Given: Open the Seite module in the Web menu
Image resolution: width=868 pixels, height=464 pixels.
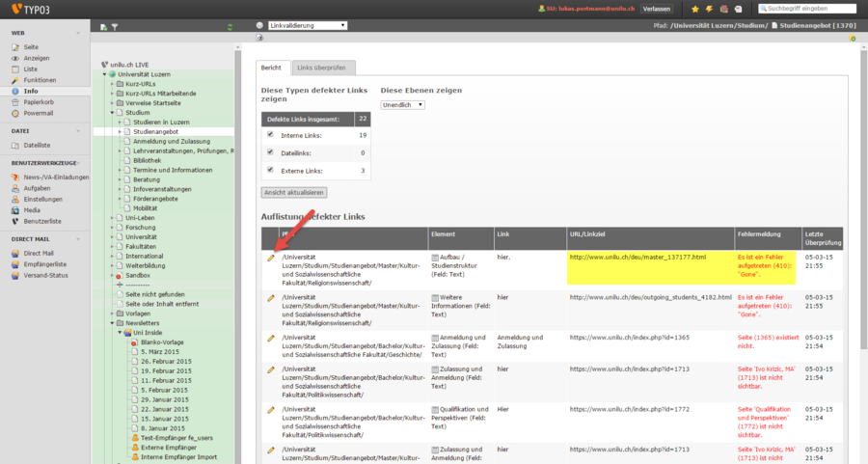Looking at the screenshot, I should click(x=31, y=47).
